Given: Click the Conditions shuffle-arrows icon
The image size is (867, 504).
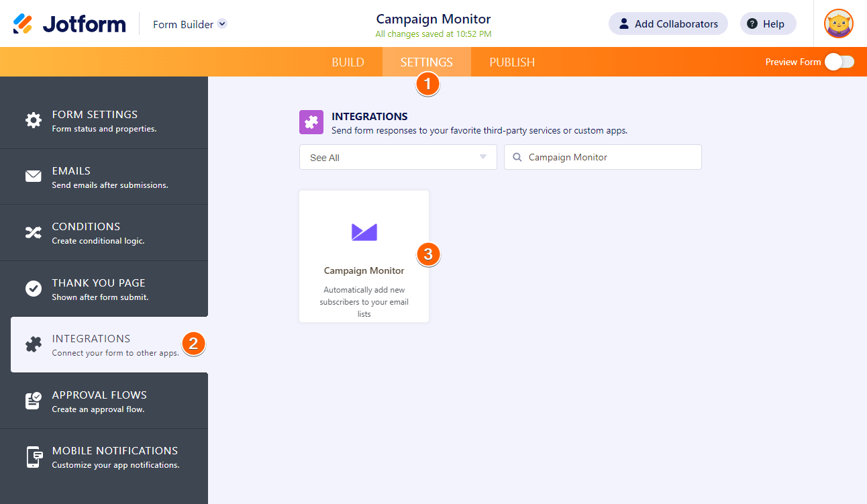Looking at the screenshot, I should 33,232.
